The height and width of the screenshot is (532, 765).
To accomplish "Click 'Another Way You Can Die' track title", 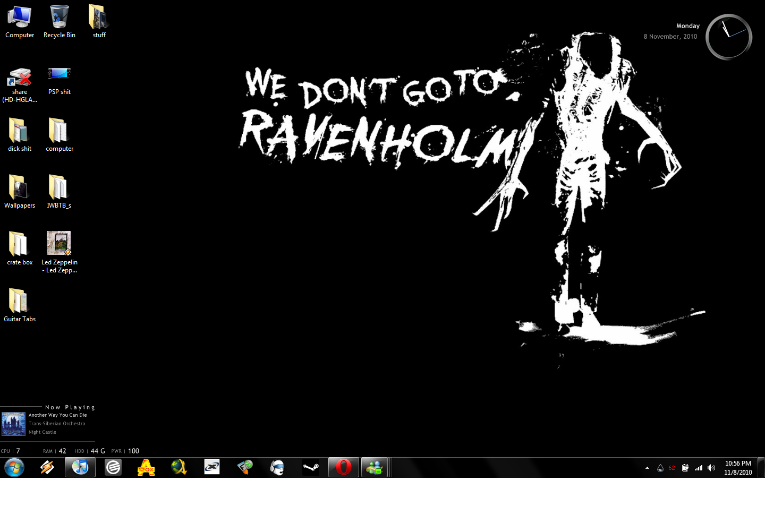I will coord(57,415).
